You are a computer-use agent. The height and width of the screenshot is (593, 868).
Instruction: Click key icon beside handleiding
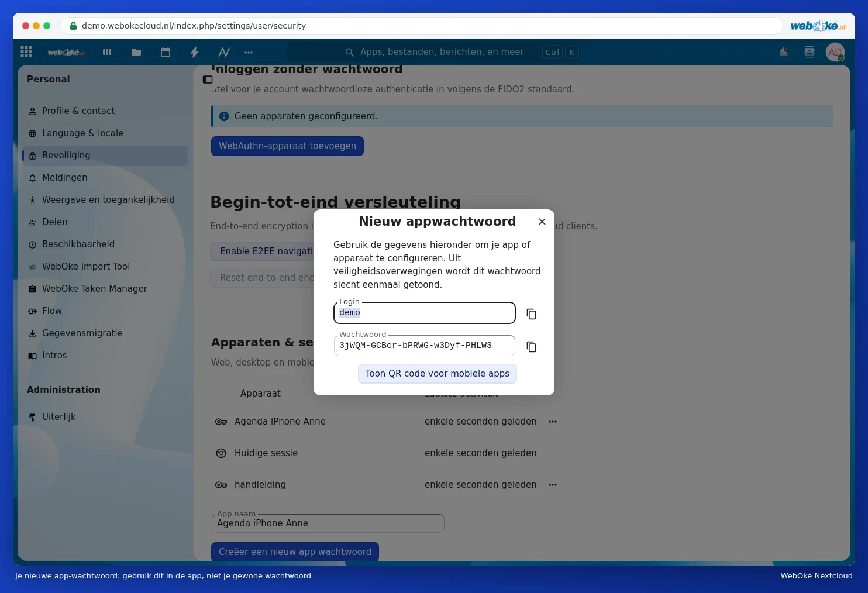point(221,485)
